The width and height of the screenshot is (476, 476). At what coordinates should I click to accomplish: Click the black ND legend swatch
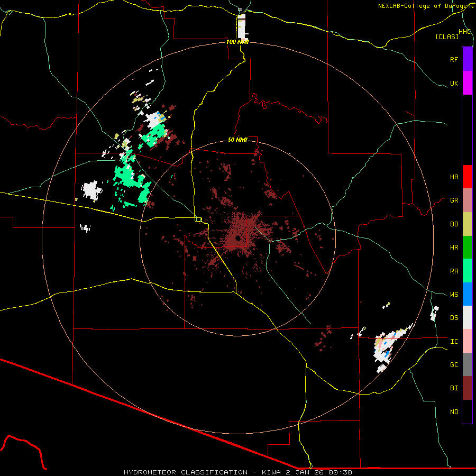click(x=467, y=411)
